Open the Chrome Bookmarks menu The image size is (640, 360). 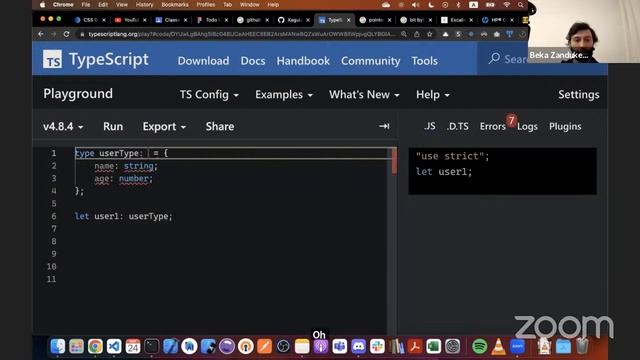point(175,5)
